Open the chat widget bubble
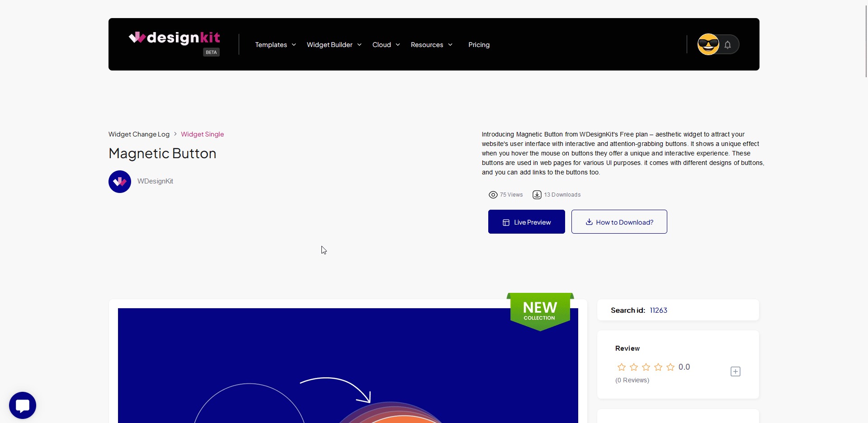The width and height of the screenshot is (868, 423). pos(23,405)
